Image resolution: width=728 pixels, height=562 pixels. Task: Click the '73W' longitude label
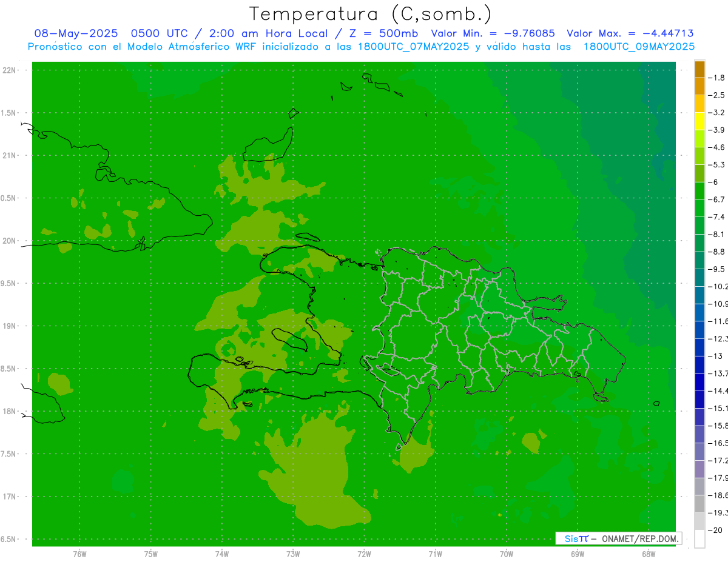point(293,554)
